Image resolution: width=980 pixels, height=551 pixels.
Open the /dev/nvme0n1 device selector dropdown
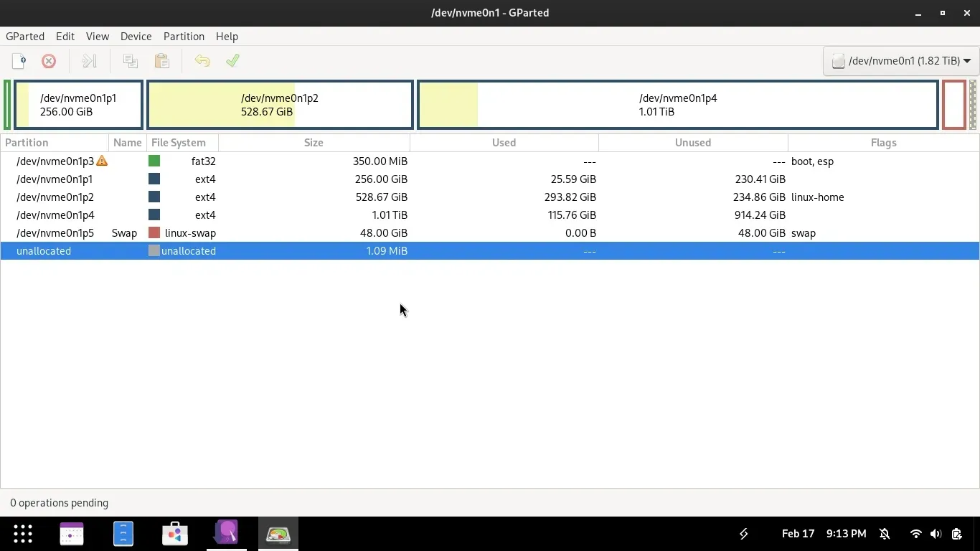(901, 61)
